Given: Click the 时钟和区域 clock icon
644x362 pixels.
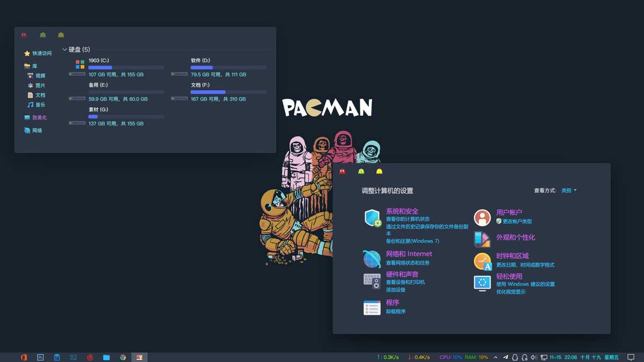Looking at the screenshot, I should [x=482, y=262].
